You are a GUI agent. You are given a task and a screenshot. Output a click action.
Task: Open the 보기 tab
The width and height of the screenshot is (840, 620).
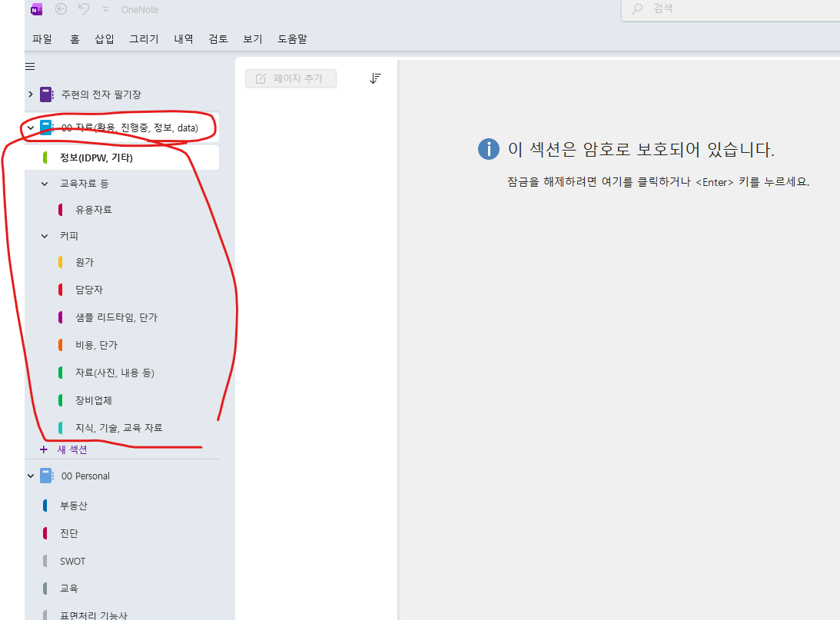253,38
